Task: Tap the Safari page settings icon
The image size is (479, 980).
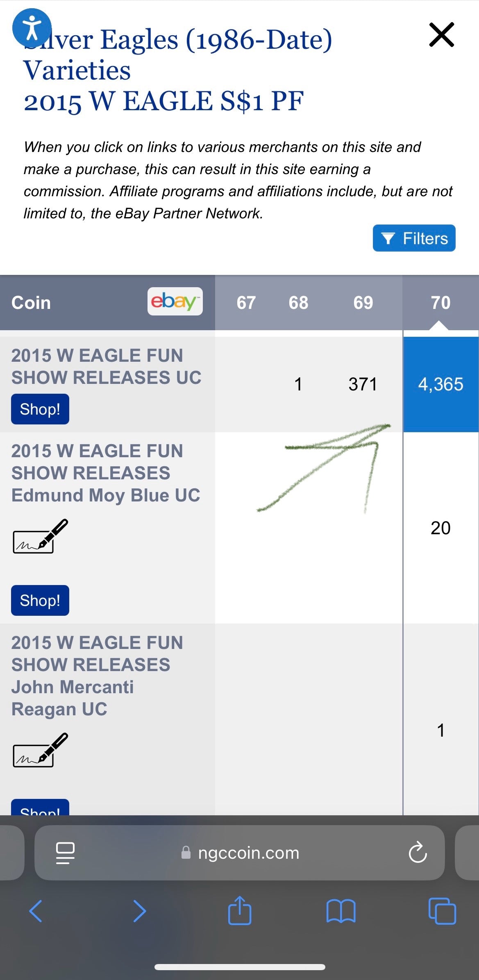Action: 65,853
